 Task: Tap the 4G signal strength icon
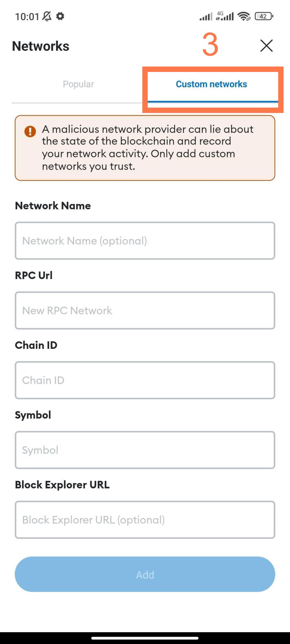(224, 16)
